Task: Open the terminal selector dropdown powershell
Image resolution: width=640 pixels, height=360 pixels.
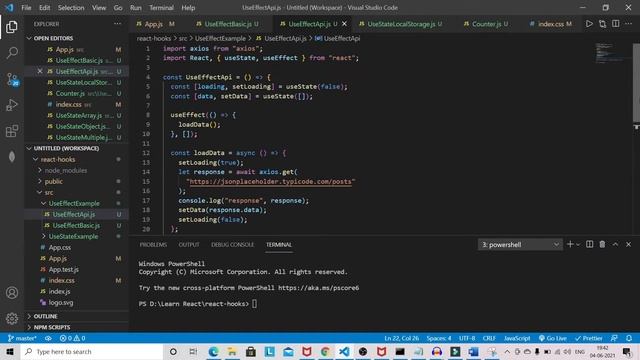Action: 520,244
